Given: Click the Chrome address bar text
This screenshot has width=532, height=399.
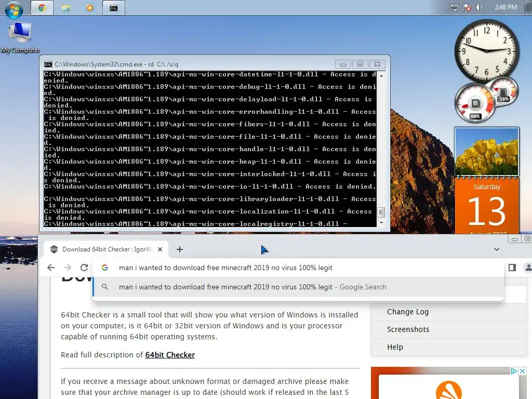Looking at the screenshot, I should pyautogui.click(x=225, y=268).
